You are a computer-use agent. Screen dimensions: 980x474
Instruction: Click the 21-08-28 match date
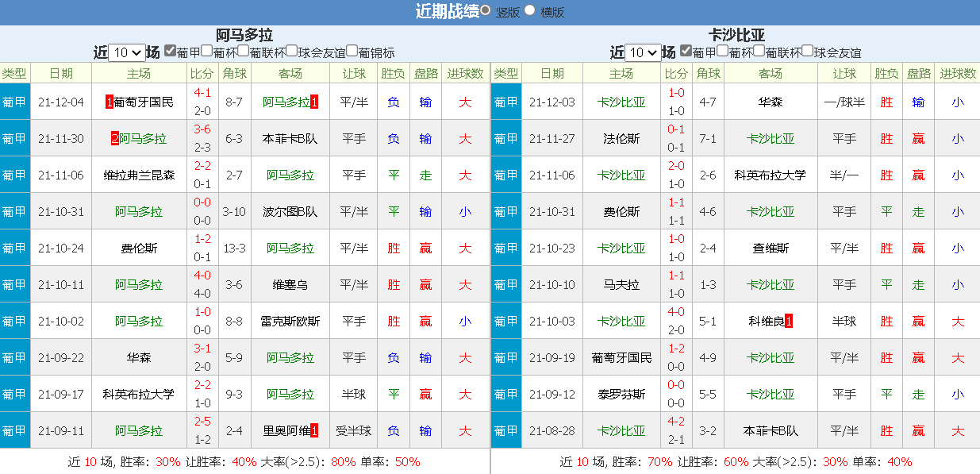pyautogui.click(x=552, y=431)
